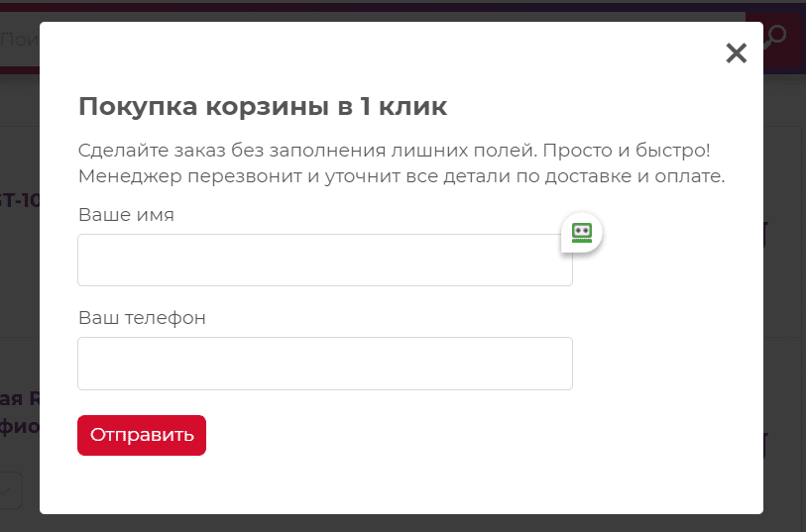This screenshot has width=806, height=532.
Task: Click the Покупка корзины в 1 клик heading
Action: [263, 106]
